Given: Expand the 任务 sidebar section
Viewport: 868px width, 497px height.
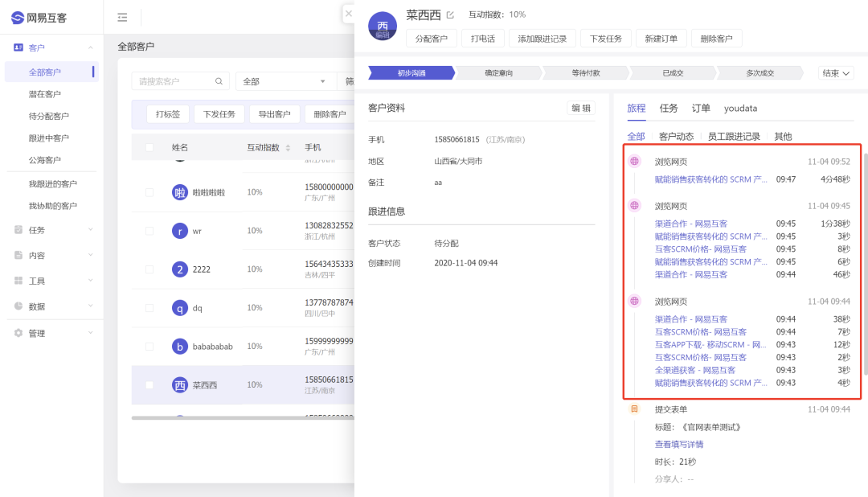Looking at the screenshot, I should 90,229.
